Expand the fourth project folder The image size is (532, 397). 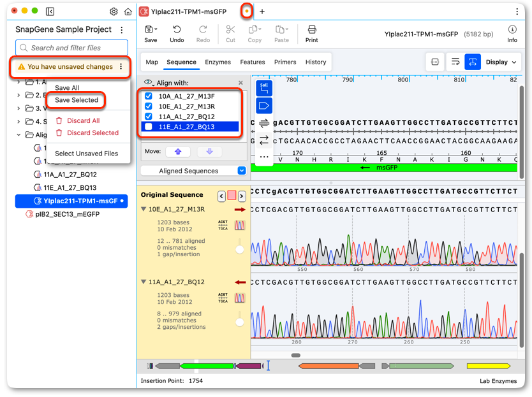point(18,122)
